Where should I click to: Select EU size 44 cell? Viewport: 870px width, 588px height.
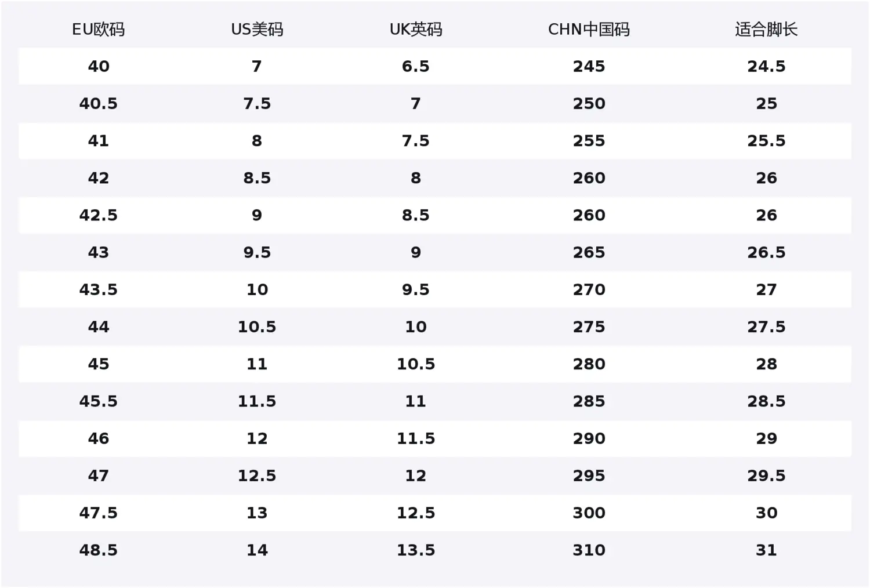pos(99,326)
